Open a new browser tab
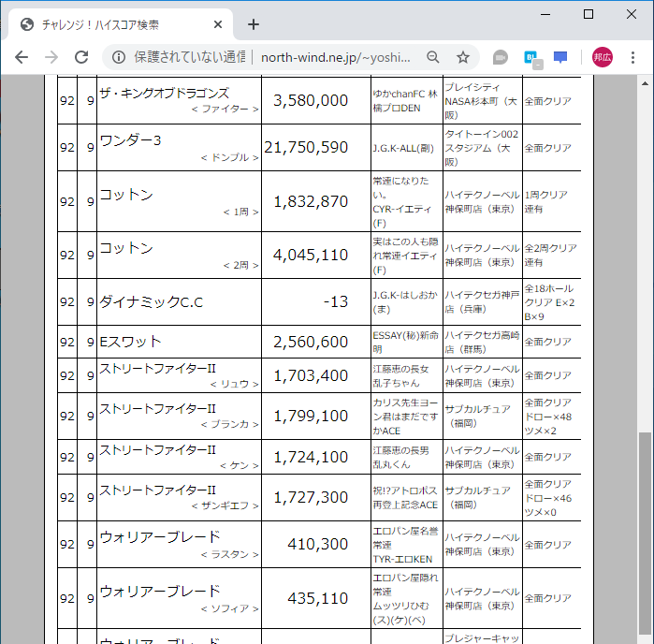 click(254, 24)
